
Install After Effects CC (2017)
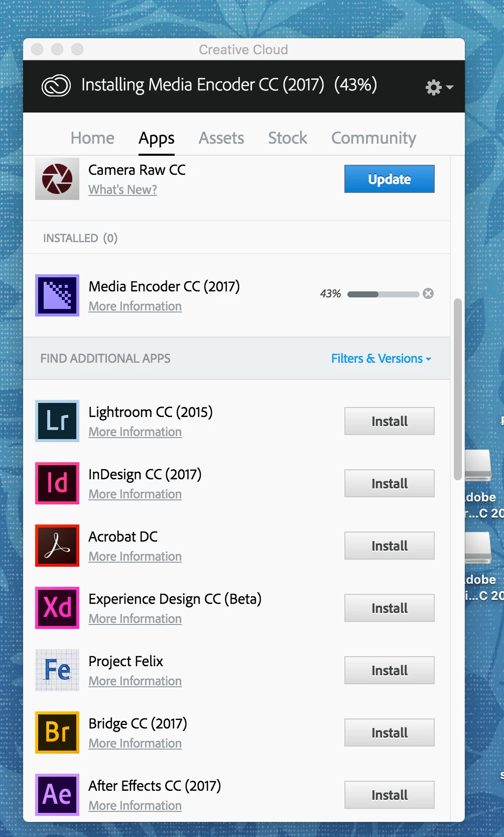click(x=390, y=795)
